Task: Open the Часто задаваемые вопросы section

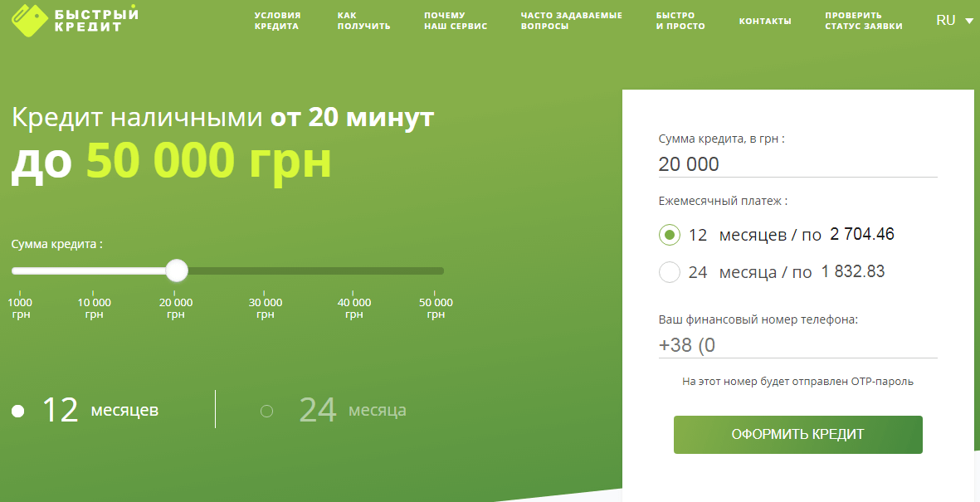Action: [x=571, y=19]
